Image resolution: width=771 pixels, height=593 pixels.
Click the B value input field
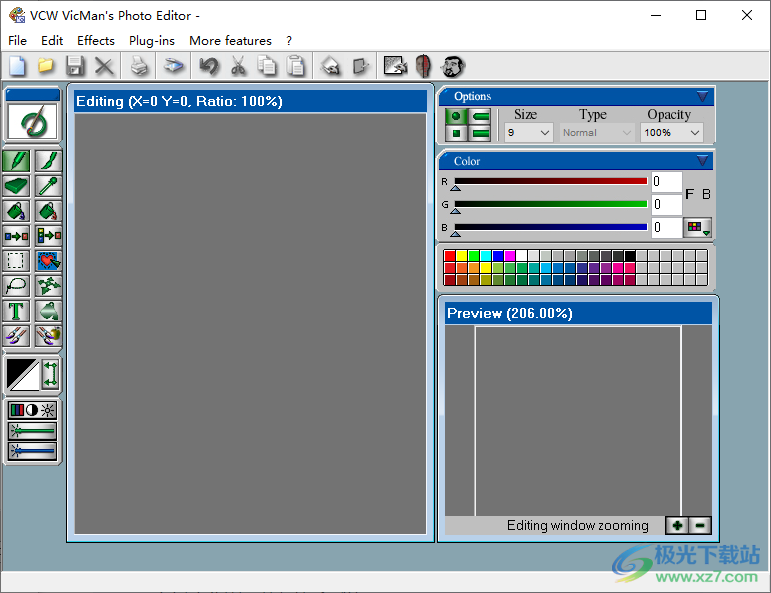(x=667, y=227)
